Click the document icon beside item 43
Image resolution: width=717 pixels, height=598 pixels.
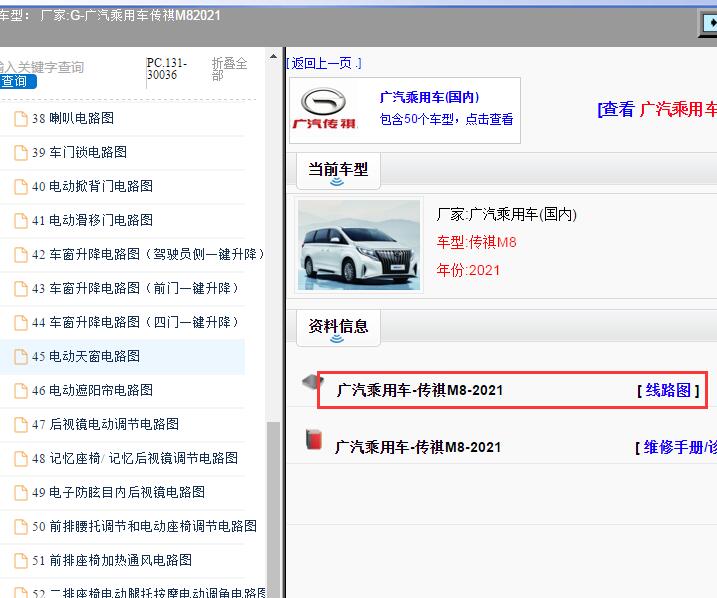coord(21,288)
